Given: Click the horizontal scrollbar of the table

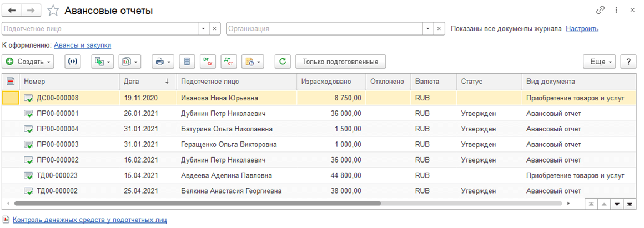Looking at the screenshot, I should pyautogui.click(x=222, y=204).
